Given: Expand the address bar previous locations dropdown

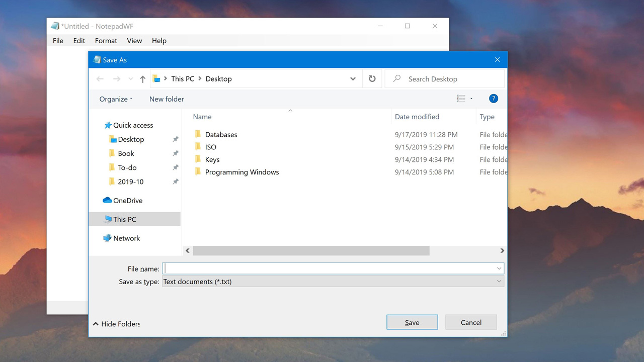Looking at the screenshot, I should tap(353, 79).
